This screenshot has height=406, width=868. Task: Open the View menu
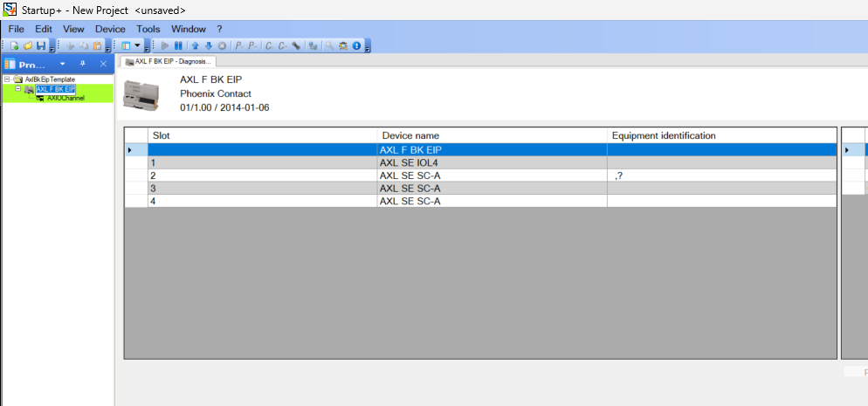(x=73, y=29)
